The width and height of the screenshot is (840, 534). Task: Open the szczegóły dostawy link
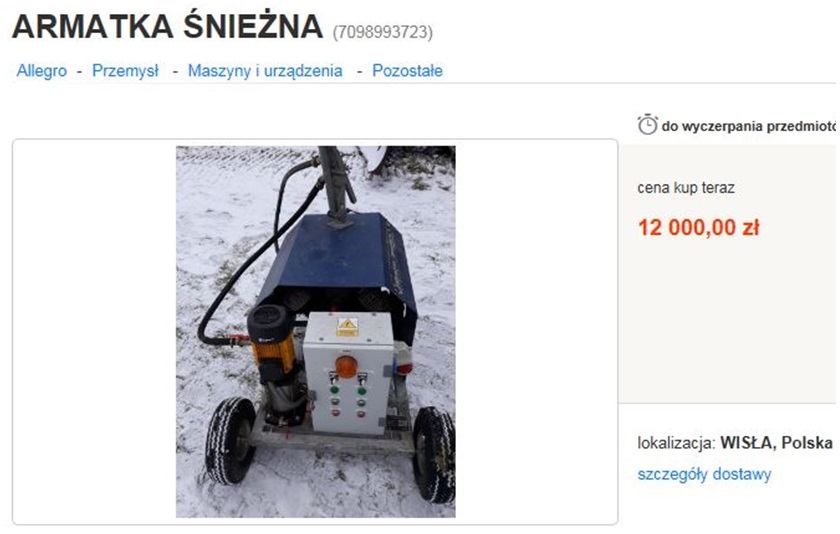(704, 474)
